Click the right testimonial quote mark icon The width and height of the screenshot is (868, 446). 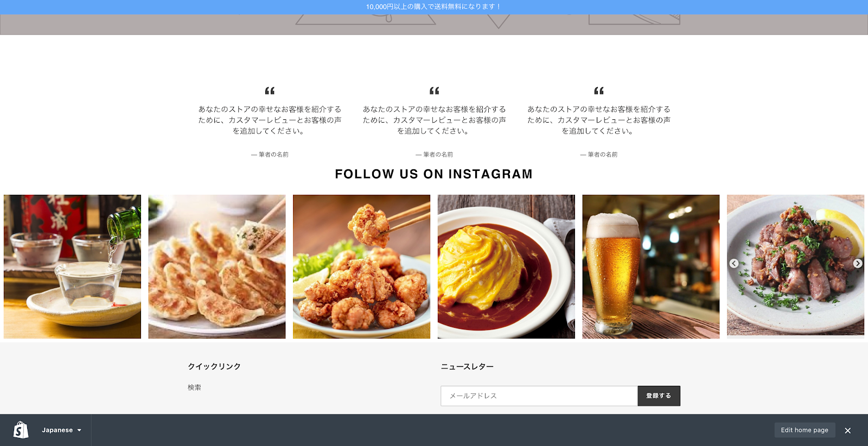pyautogui.click(x=599, y=91)
